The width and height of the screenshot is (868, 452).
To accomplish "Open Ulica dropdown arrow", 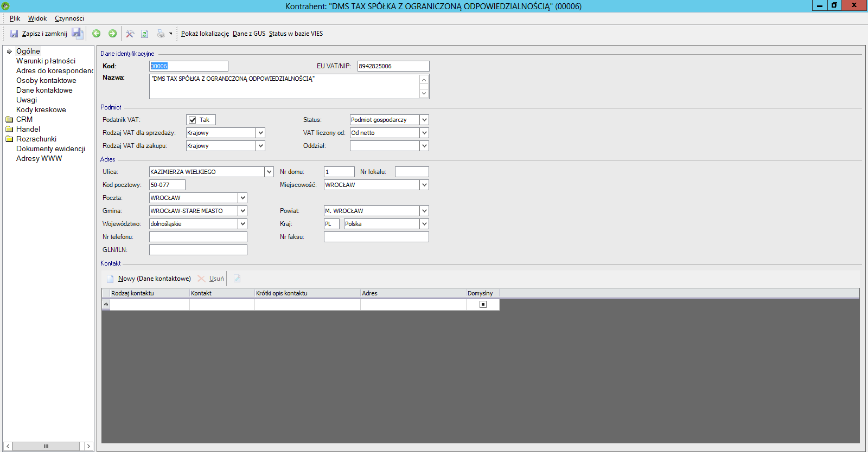I will point(269,172).
